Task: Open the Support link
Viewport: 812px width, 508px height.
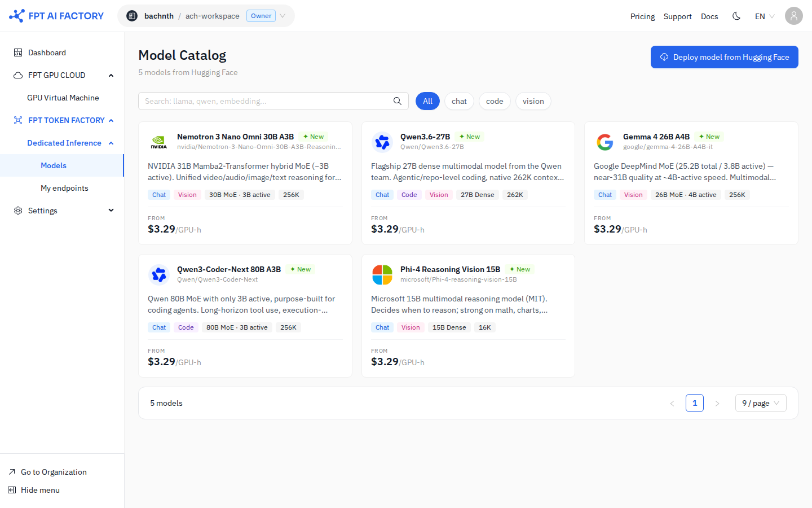Action: 677,16
